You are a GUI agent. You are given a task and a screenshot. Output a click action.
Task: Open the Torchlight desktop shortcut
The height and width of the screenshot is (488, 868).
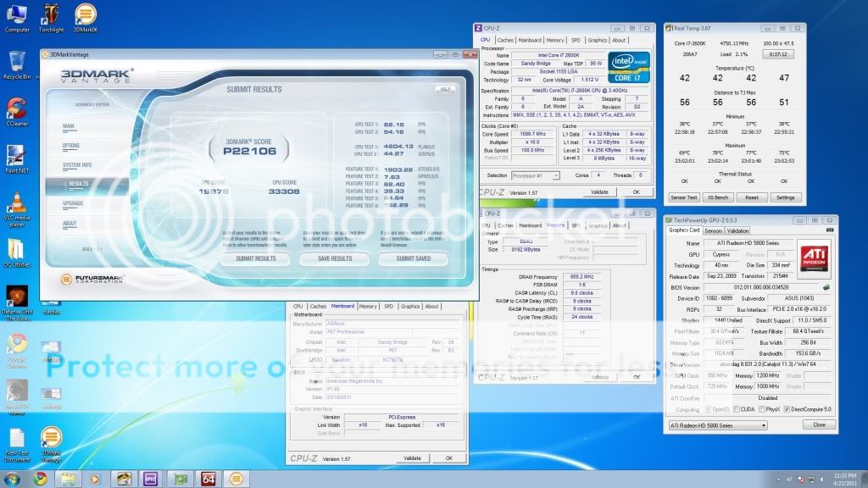(x=50, y=15)
